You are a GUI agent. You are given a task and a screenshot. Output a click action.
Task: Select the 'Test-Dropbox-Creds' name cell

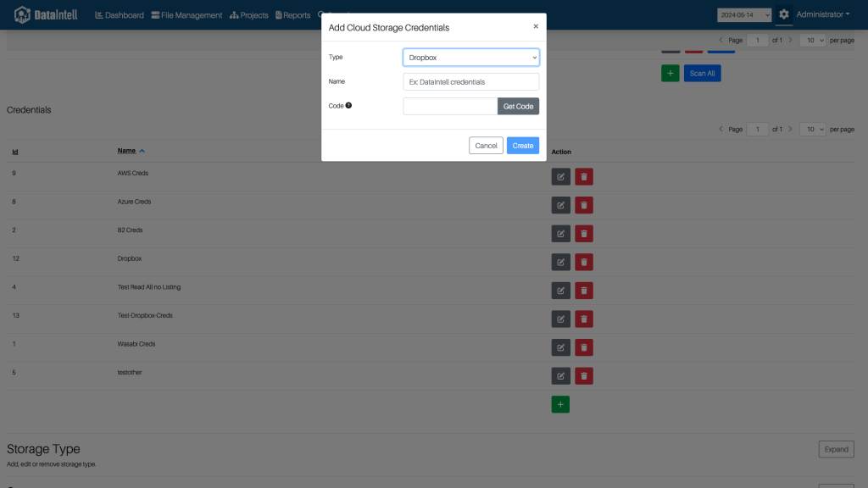tap(145, 315)
